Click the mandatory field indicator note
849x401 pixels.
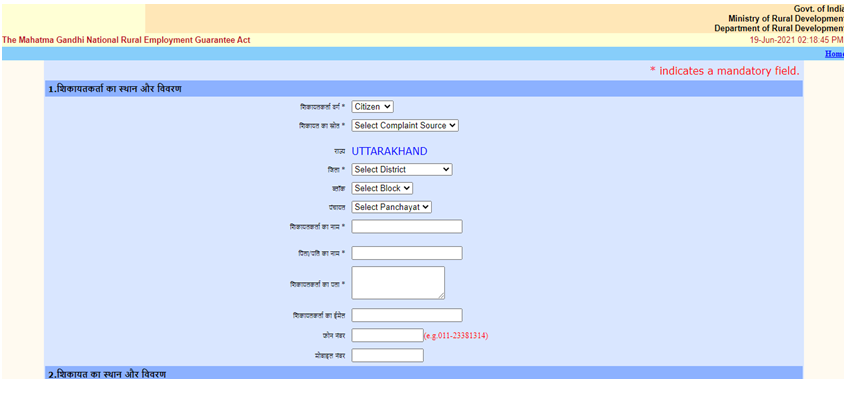724,71
